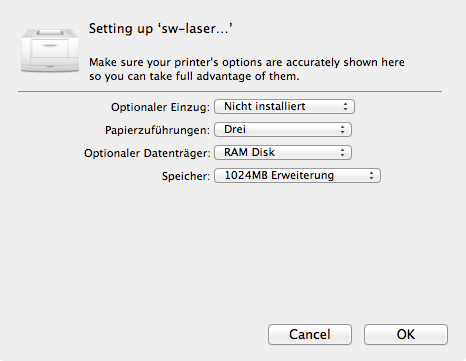The width and height of the screenshot is (466, 361).
Task: Click the up-down arrows of Optionaler Einzug
Action: click(x=345, y=107)
